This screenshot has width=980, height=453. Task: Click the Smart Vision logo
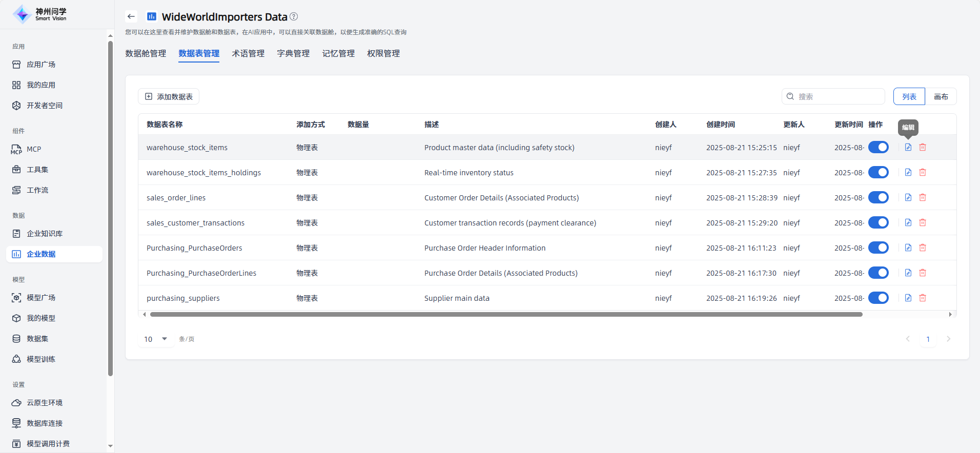point(40,14)
